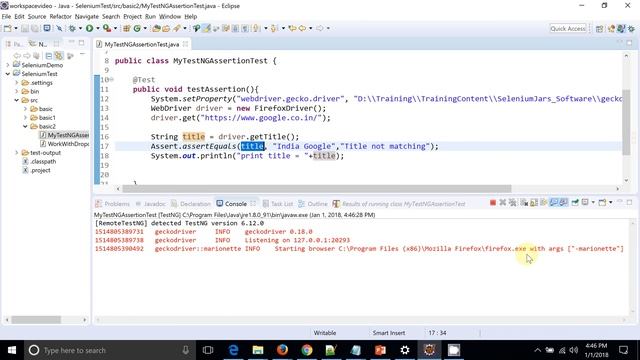Open the TestNG results tab
The height and width of the screenshot is (360, 640).
coord(399,204)
